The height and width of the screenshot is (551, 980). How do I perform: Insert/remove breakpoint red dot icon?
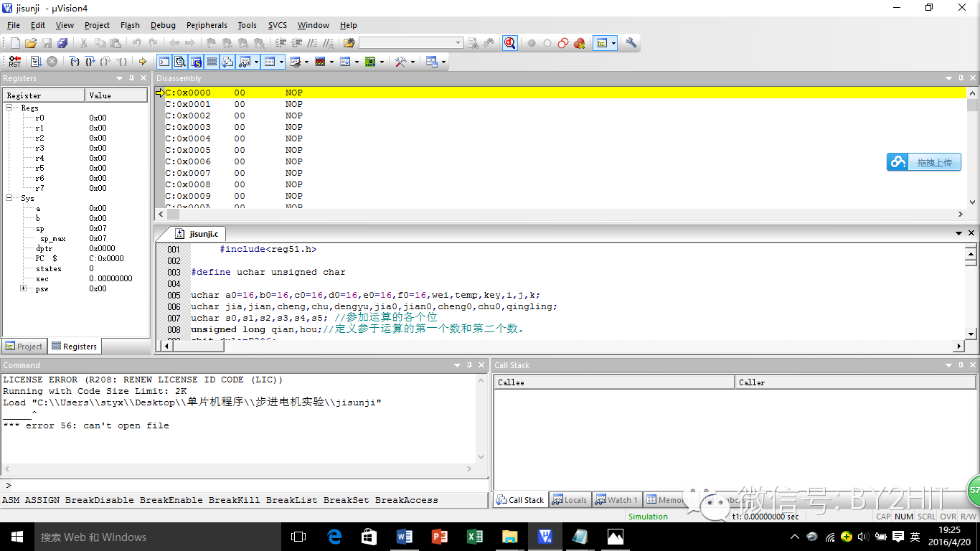tap(532, 43)
